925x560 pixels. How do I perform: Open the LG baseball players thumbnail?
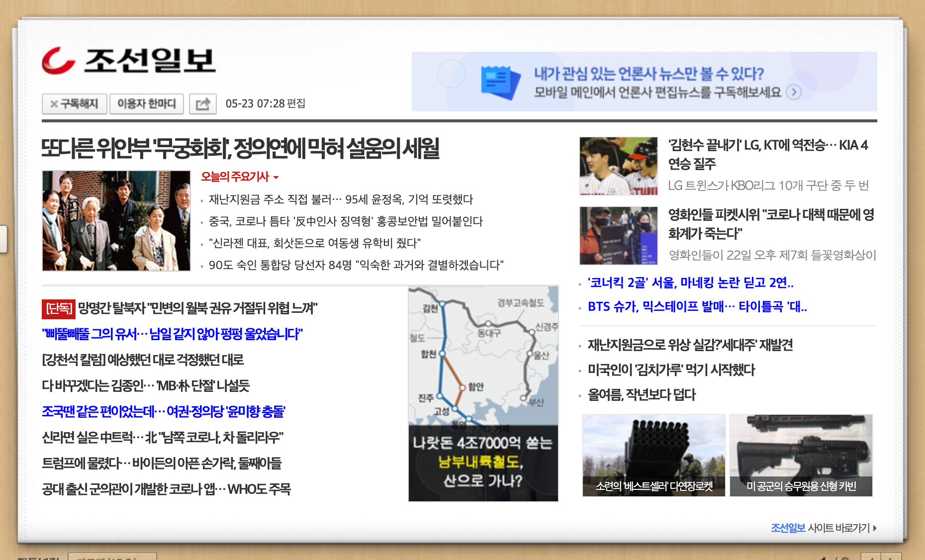(x=619, y=166)
